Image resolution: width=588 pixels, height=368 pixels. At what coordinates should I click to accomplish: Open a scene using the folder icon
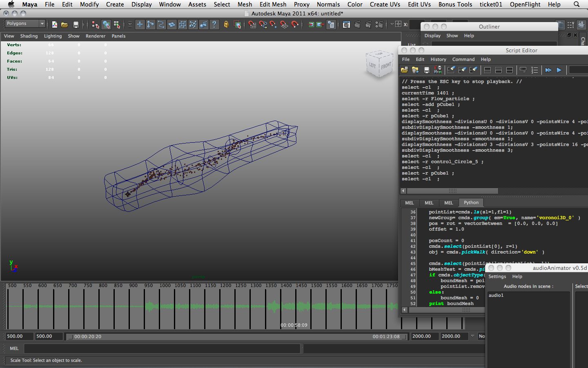coord(65,25)
